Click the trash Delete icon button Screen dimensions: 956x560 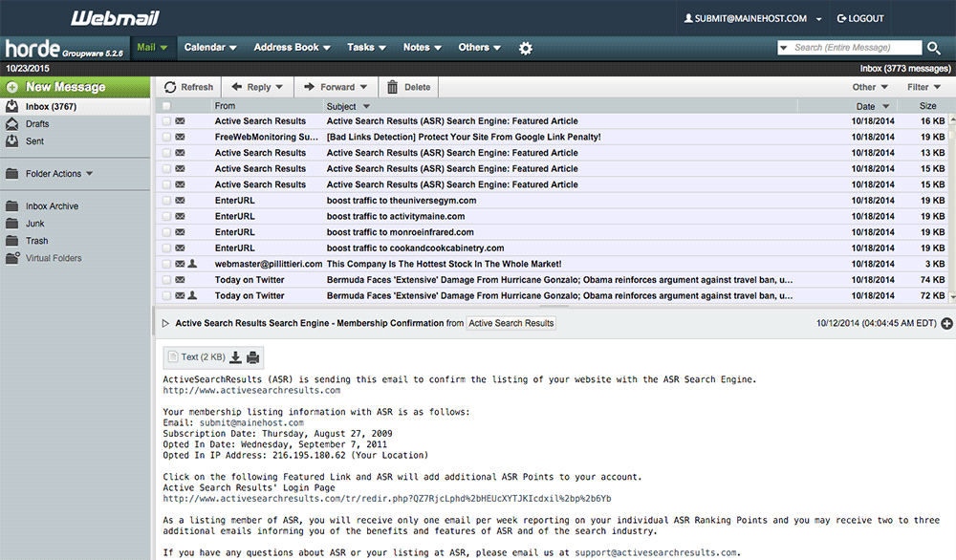(x=392, y=87)
